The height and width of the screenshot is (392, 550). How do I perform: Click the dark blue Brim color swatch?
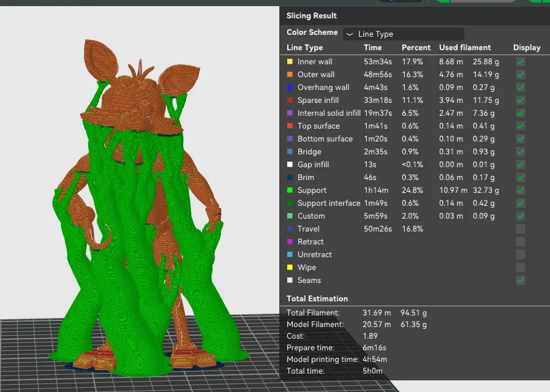pos(290,178)
